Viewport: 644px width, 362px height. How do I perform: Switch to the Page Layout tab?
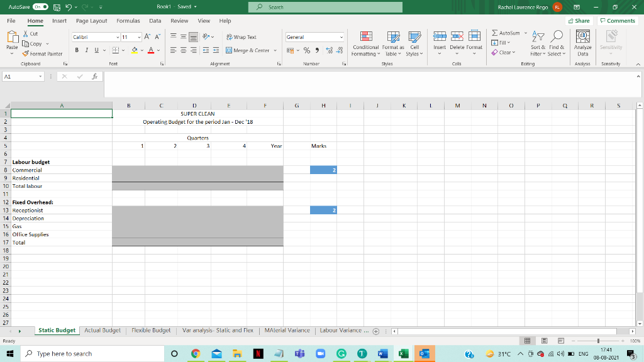91,21
